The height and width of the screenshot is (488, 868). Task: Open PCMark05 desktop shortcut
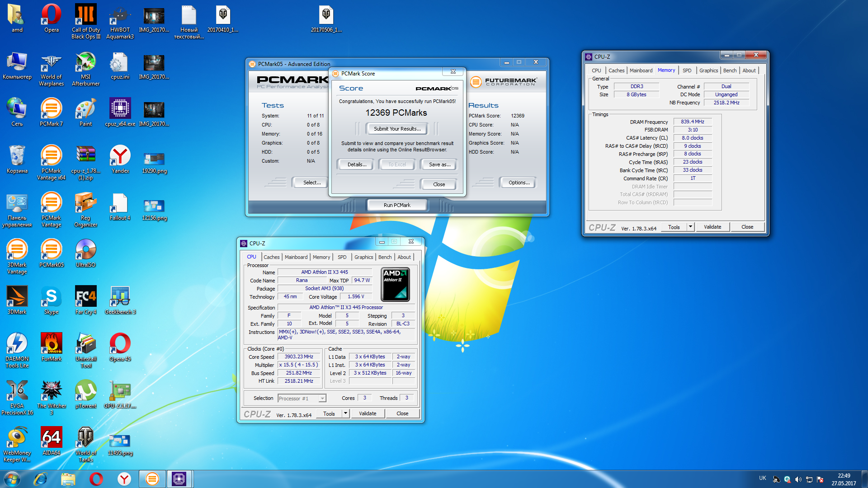pyautogui.click(x=51, y=253)
